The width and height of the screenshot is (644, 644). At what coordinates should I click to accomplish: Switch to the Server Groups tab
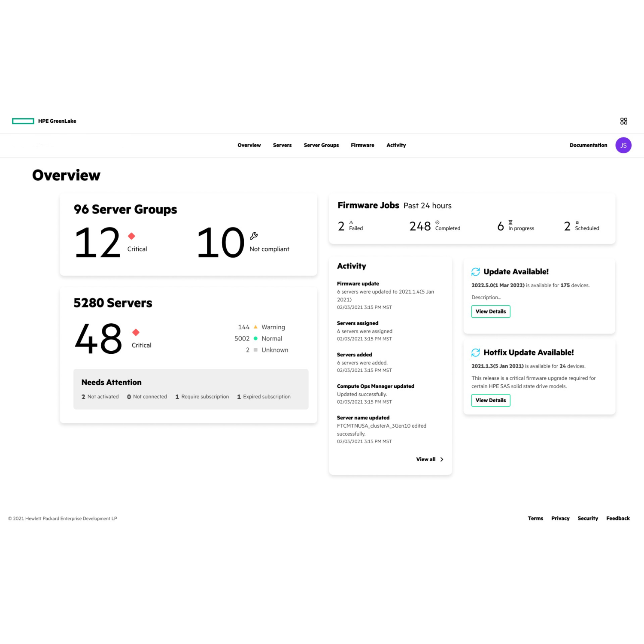321,145
